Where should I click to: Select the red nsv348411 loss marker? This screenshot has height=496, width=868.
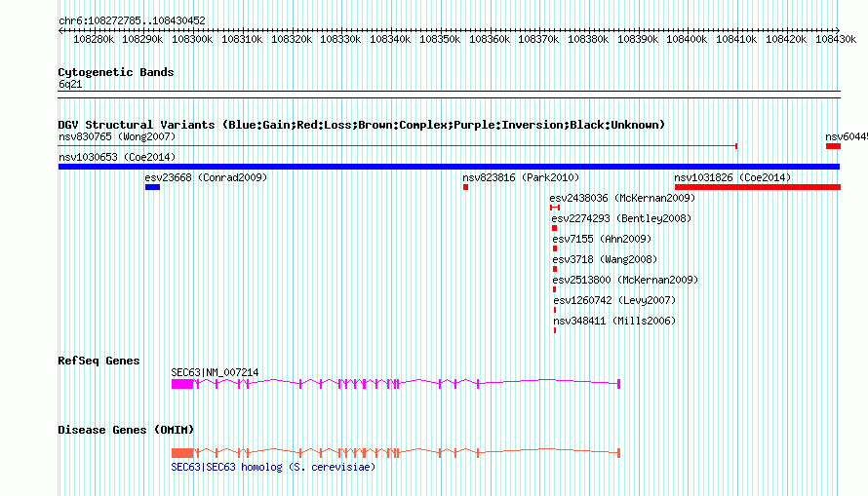coord(555,330)
